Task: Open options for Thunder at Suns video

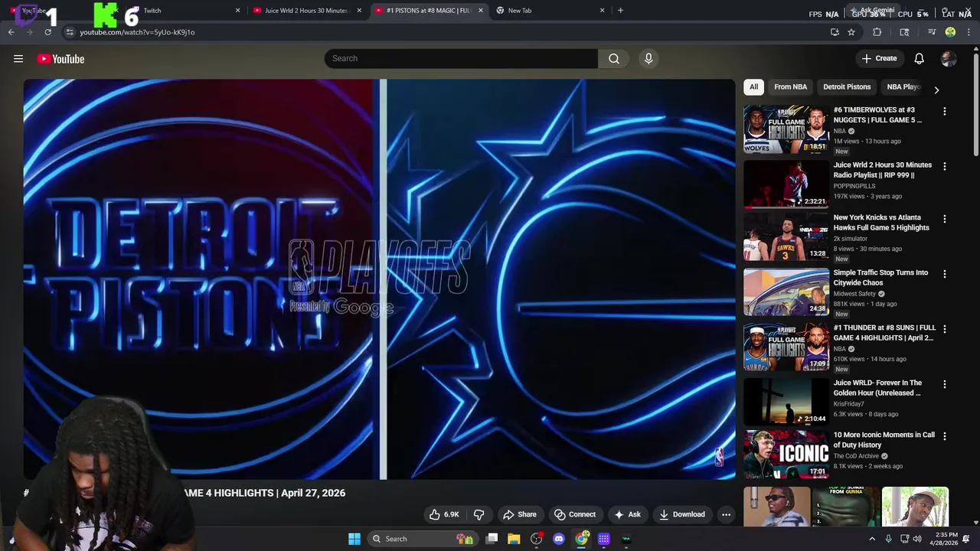Action: [x=944, y=329]
